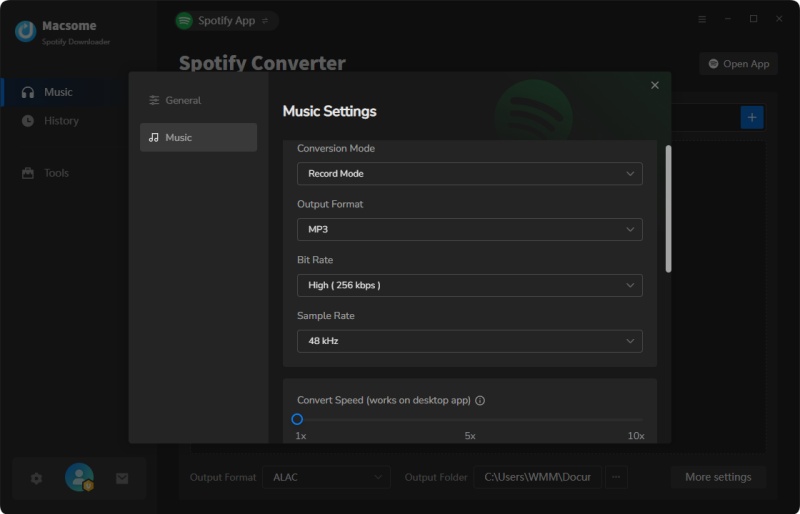Close the Music Settings dialog

[655, 85]
